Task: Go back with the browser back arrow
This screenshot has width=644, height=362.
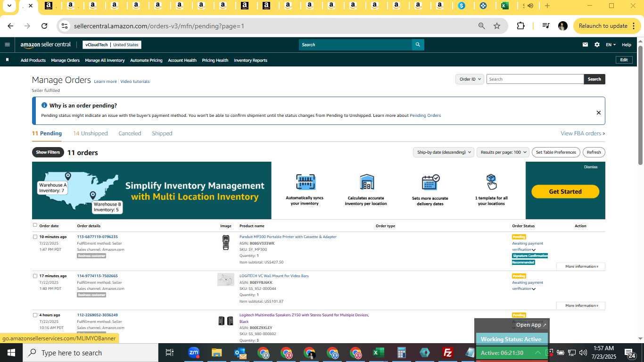Action: pyautogui.click(x=10, y=26)
